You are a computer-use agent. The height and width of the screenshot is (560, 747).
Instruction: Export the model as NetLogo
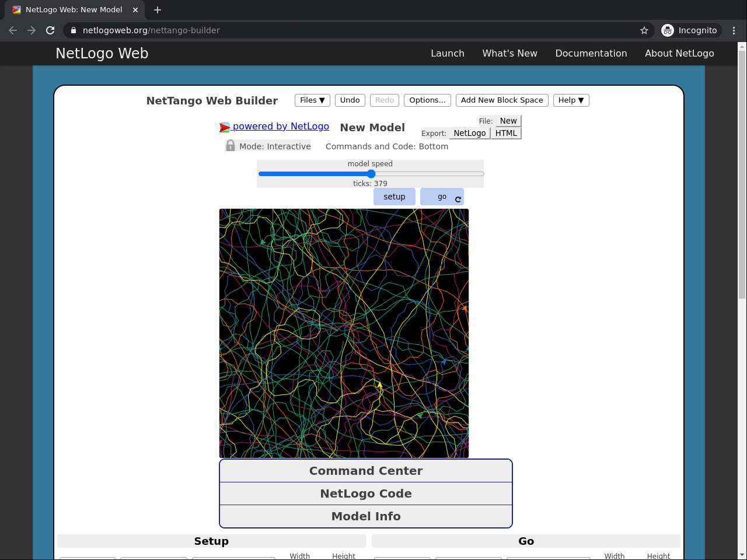pos(470,133)
